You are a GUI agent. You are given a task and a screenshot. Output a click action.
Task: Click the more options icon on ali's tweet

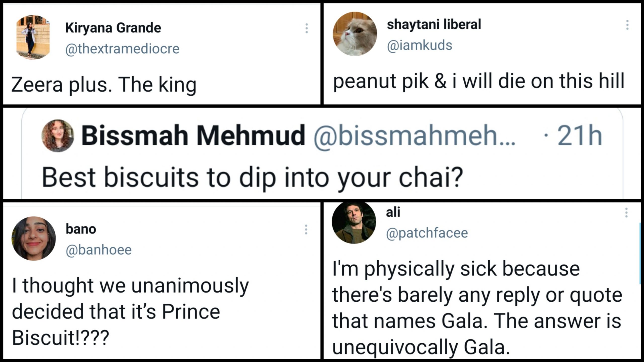(626, 213)
